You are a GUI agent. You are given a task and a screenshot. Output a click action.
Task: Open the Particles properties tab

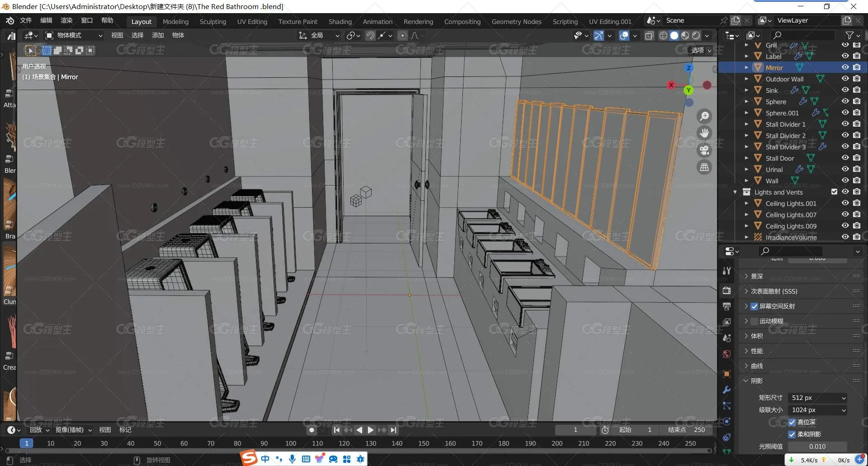click(726, 405)
